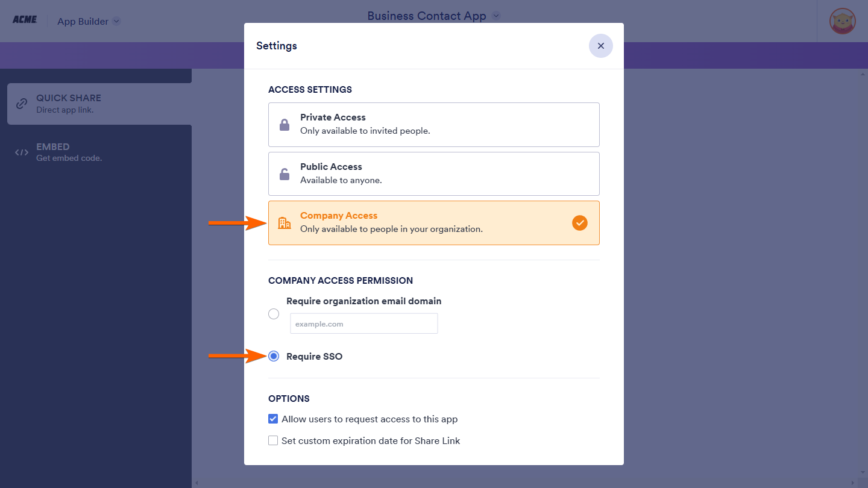Click the Company Access building icon
This screenshot has width=868, height=488.
[x=284, y=223]
